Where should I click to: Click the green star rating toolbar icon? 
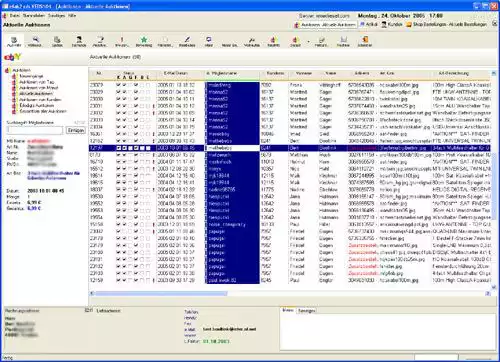[x=144, y=39]
